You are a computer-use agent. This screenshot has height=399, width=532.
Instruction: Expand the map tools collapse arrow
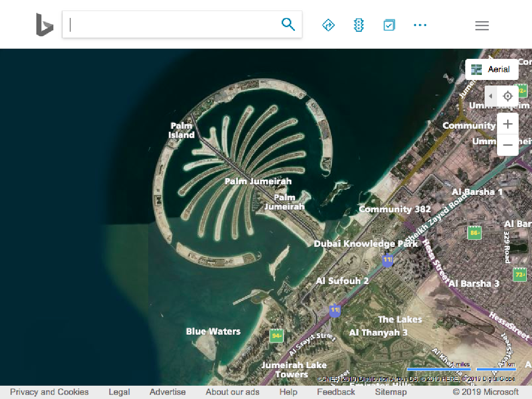coord(491,96)
